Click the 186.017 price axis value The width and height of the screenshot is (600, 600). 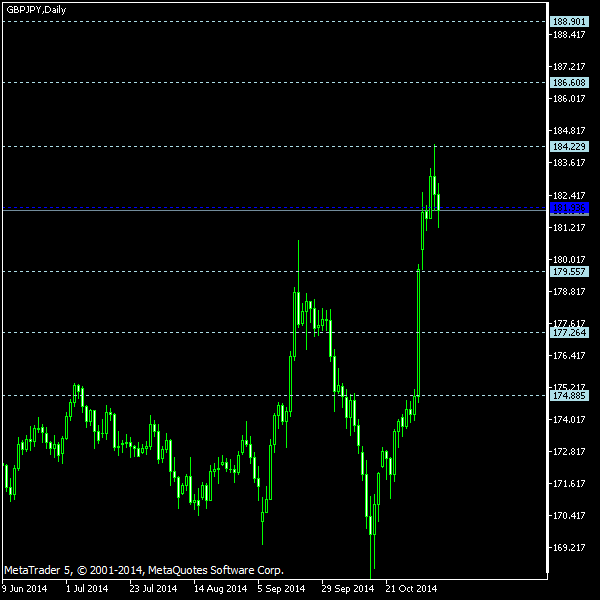pyautogui.click(x=569, y=99)
